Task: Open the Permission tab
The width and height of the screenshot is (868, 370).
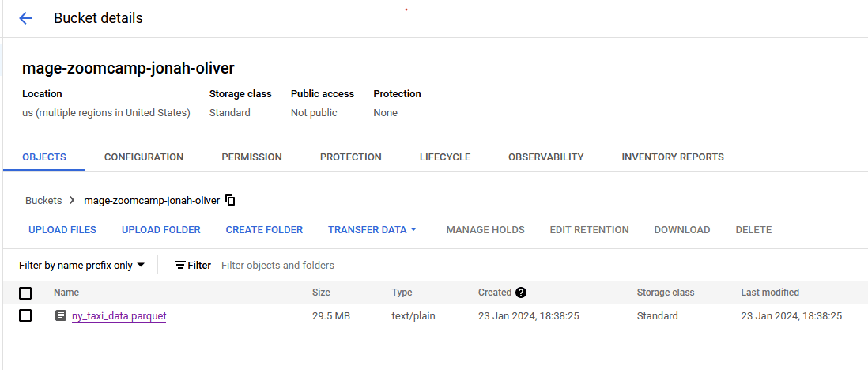Action: click(x=251, y=157)
